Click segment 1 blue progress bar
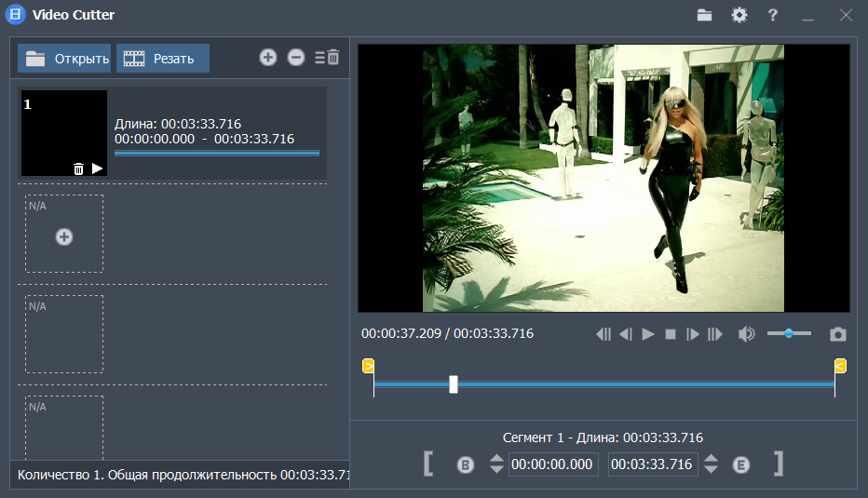The width and height of the screenshot is (868, 498). (x=217, y=154)
